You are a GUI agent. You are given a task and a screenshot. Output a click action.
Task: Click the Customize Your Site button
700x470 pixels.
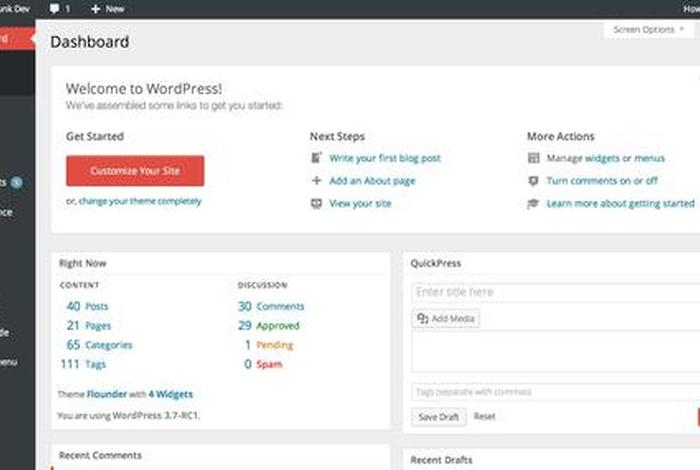(x=135, y=171)
